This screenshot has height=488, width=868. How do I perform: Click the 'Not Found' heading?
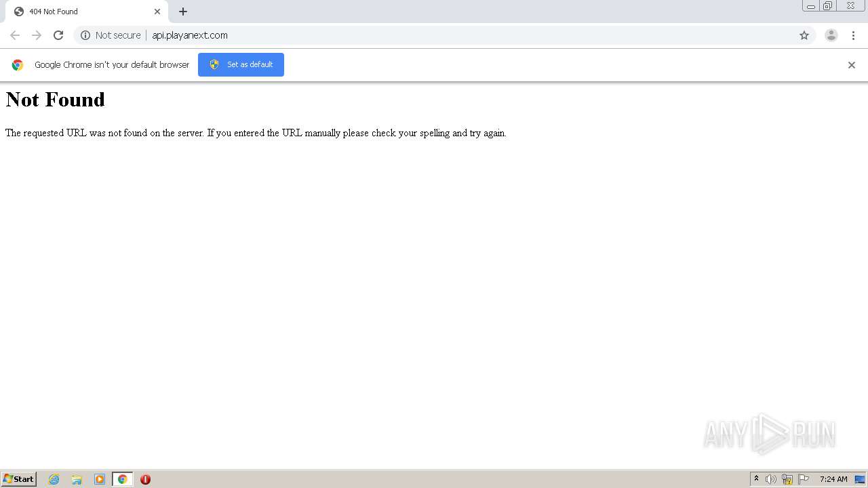[56, 100]
